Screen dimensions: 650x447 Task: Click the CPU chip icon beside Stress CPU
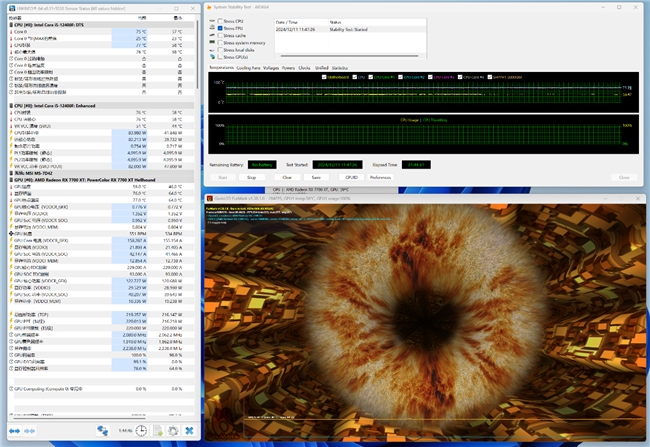(213, 21)
